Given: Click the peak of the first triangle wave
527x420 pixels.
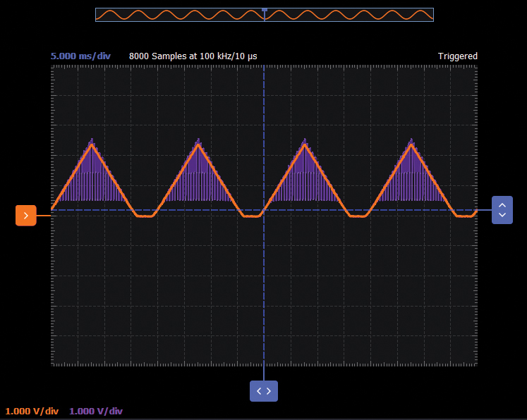Looking at the screenshot, I should [x=91, y=144].
